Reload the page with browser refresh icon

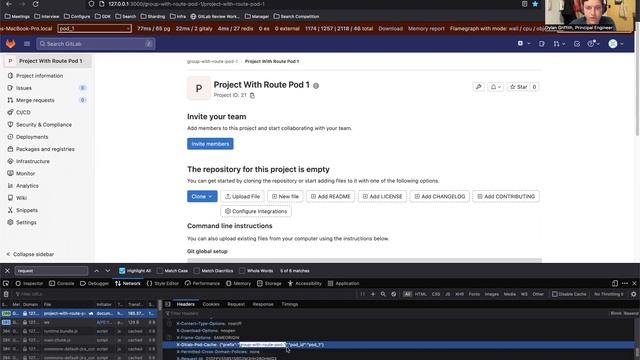36,4
